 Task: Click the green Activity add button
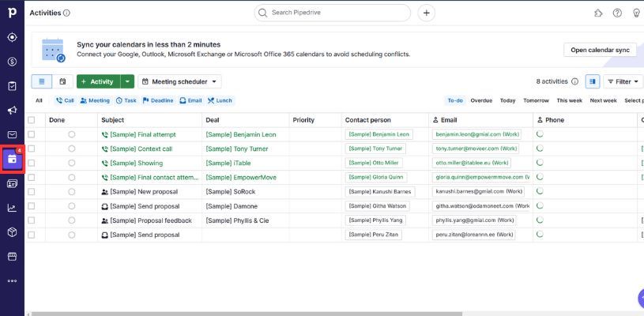99,81
